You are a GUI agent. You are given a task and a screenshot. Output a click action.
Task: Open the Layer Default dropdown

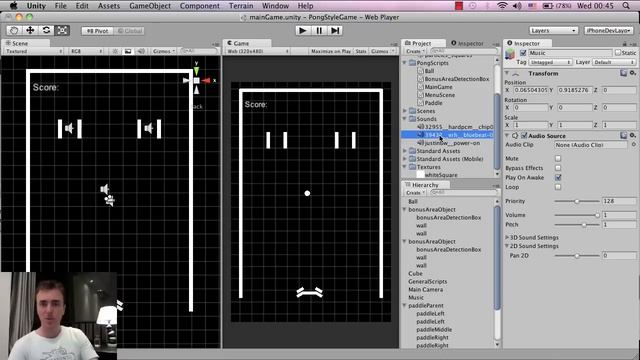(x=614, y=62)
